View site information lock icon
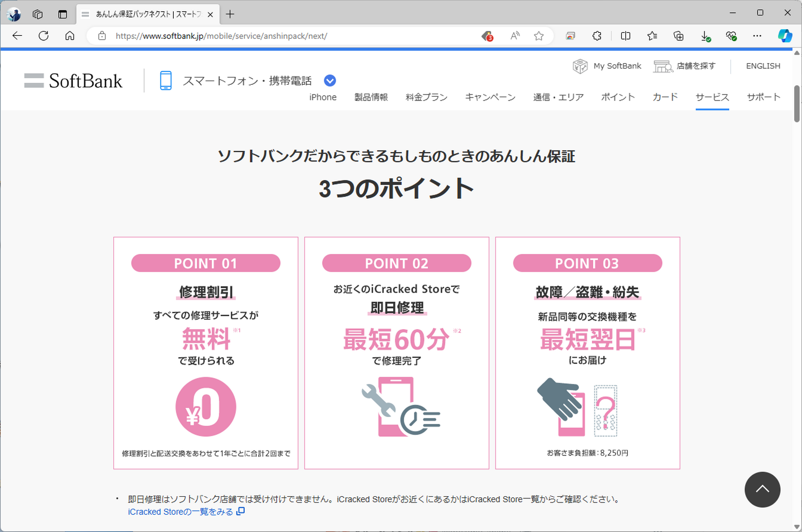The height and width of the screenshot is (532, 802). [x=102, y=36]
